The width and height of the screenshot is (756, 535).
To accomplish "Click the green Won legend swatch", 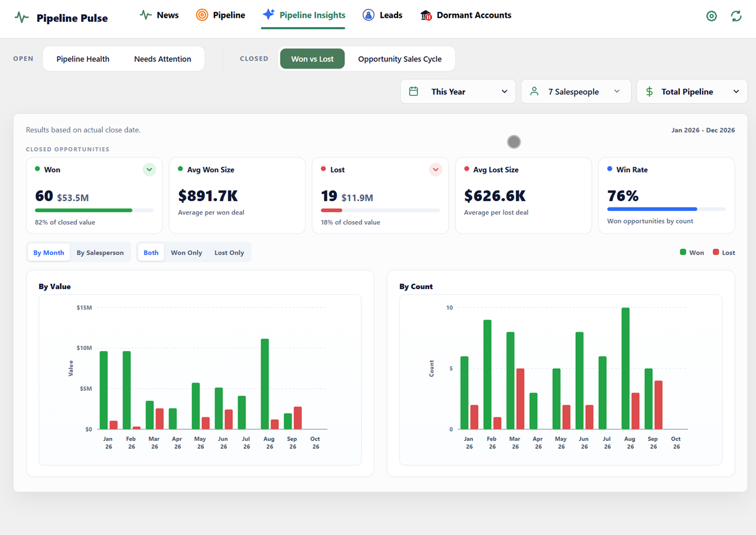I will (683, 252).
